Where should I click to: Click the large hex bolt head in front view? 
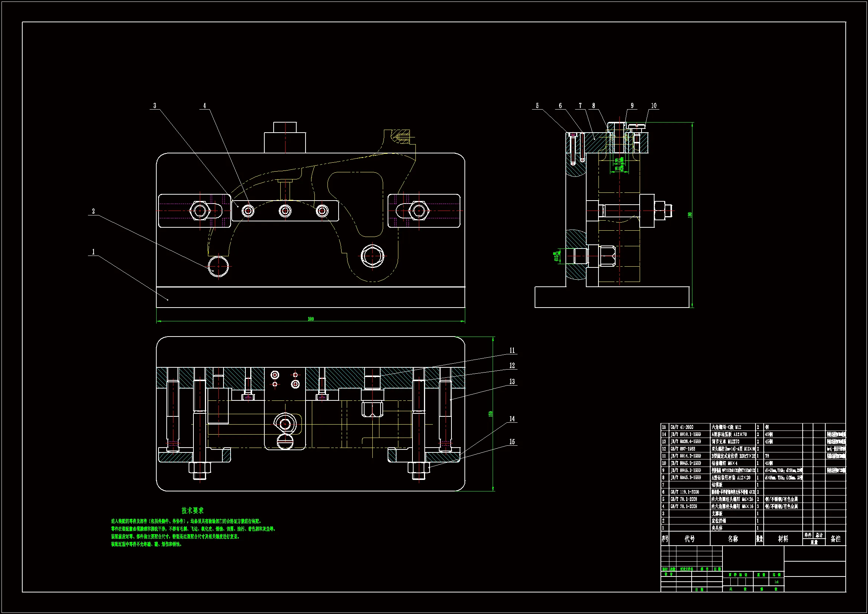(372, 256)
